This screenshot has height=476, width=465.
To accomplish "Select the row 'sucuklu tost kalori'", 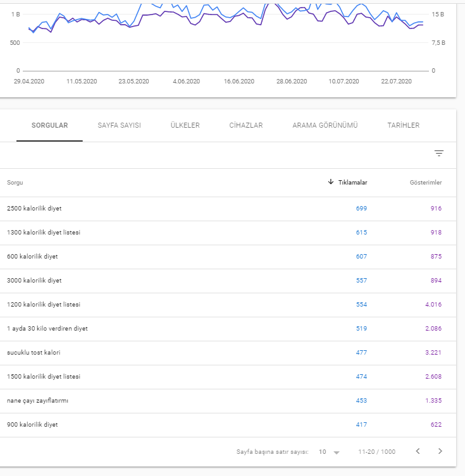I will [228, 353].
